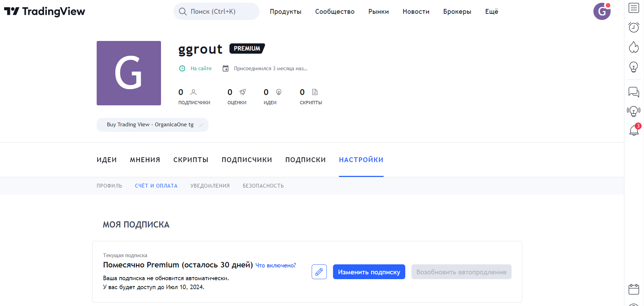Open the Ещё menu
This screenshot has width=644, height=306.
click(491, 12)
